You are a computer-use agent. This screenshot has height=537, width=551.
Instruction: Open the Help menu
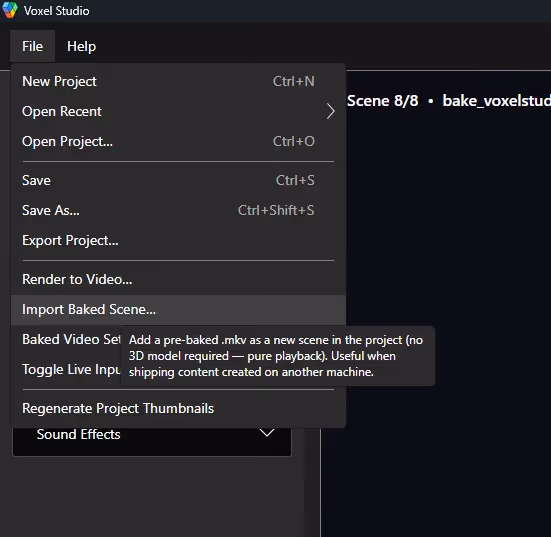coord(82,46)
